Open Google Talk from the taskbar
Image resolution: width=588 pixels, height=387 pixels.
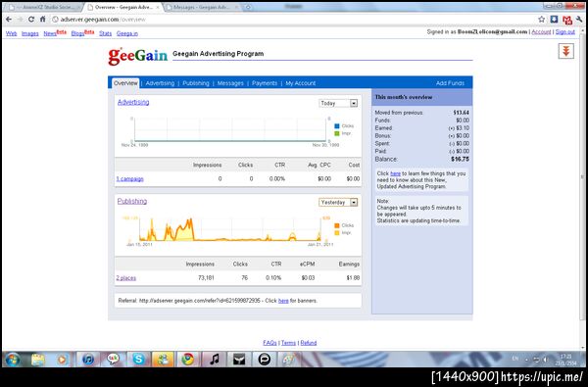114,360
